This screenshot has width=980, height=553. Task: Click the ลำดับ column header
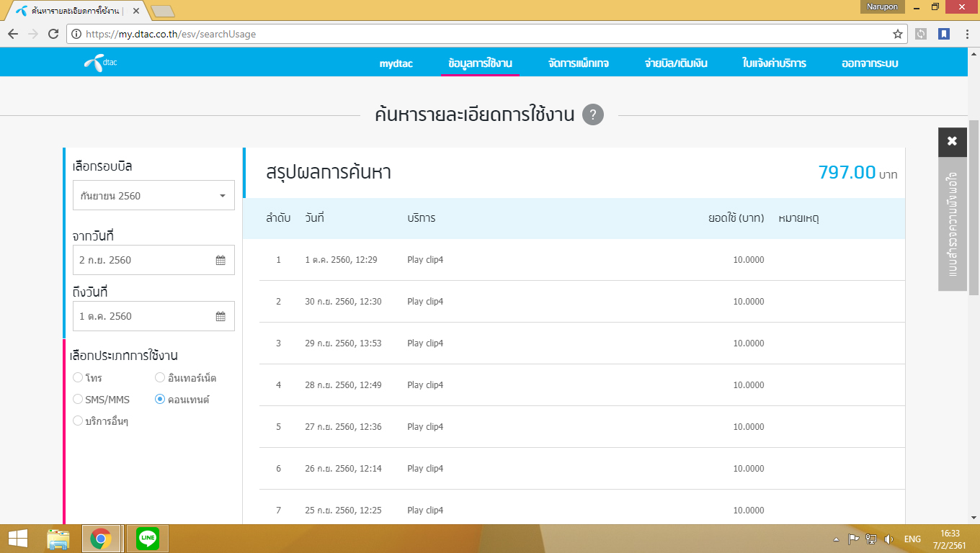(x=278, y=217)
